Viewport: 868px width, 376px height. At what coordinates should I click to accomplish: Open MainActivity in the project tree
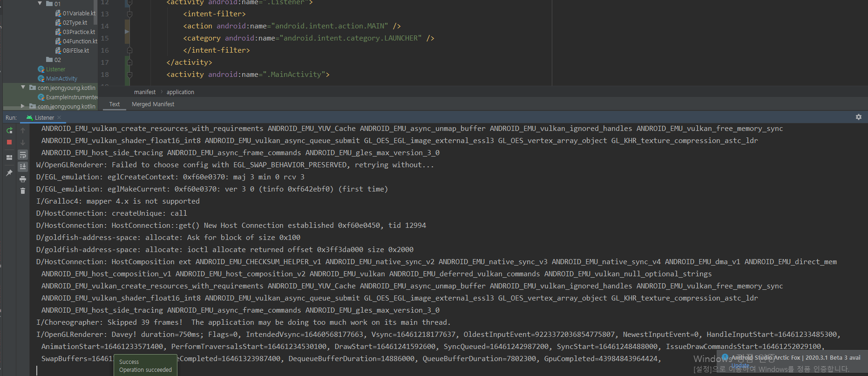(x=61, y=79)
